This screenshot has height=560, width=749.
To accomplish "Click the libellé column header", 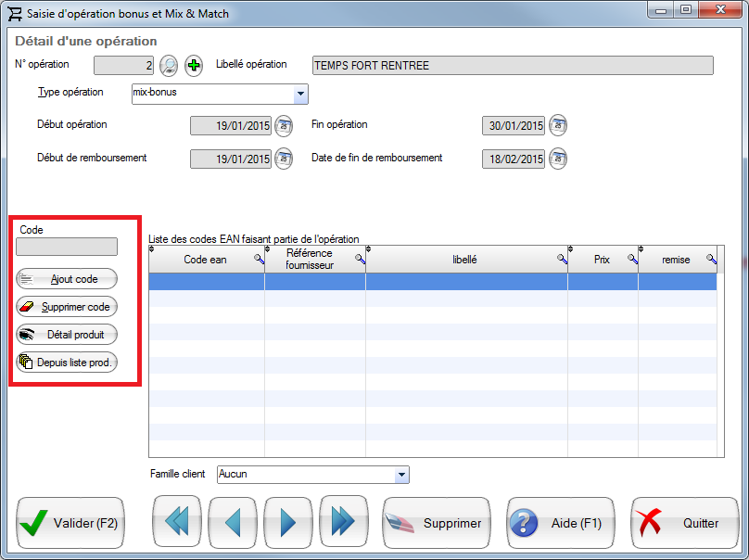I will (x=466, y=260).
